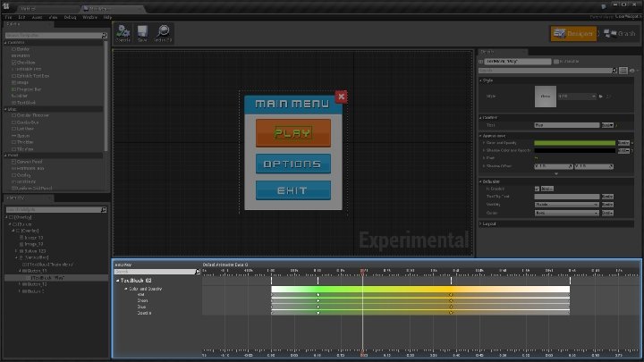Click the green Color and Opacity swatch
The height and width of the screenshot is (362, 644).
pos(574,143)
